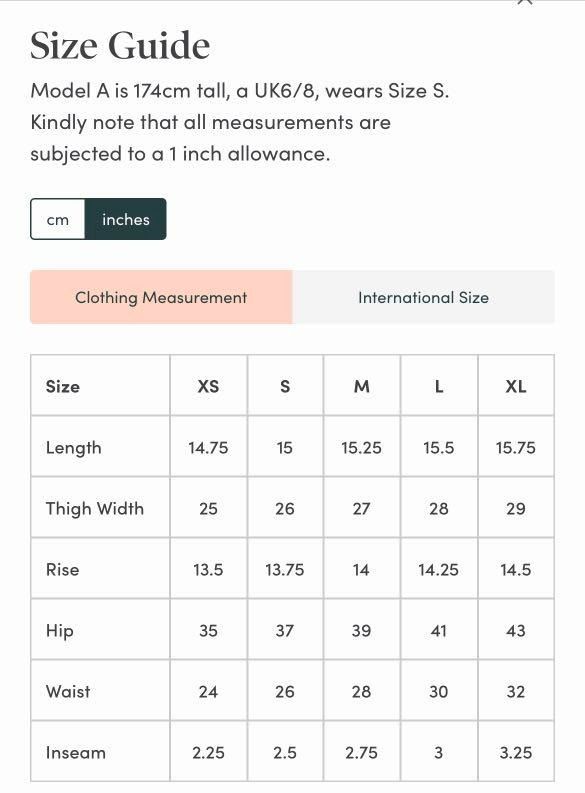Switch units to cm
Screen dimensions: 585x793
(x=58, y=219)
